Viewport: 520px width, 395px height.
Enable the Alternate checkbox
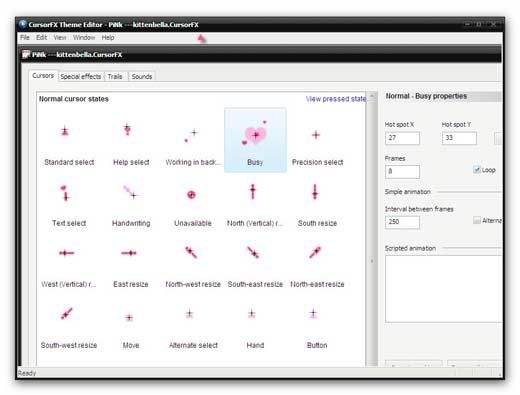click(x=477, y=220)
